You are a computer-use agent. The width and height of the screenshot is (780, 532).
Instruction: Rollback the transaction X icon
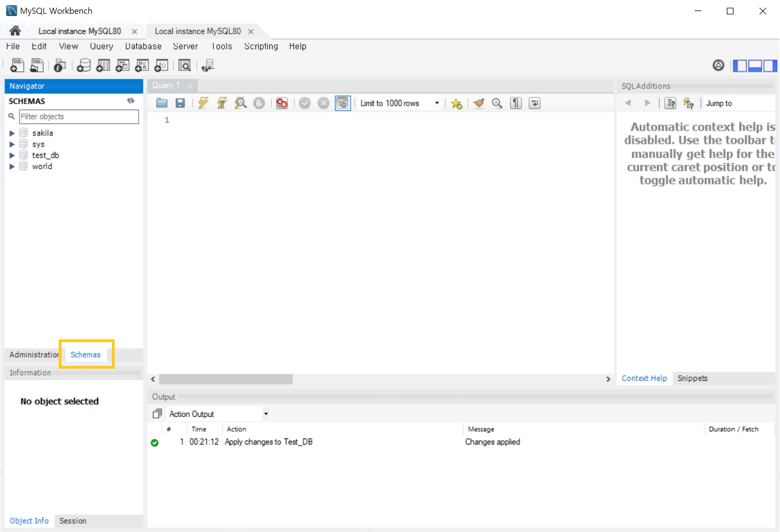pos(324,103)
